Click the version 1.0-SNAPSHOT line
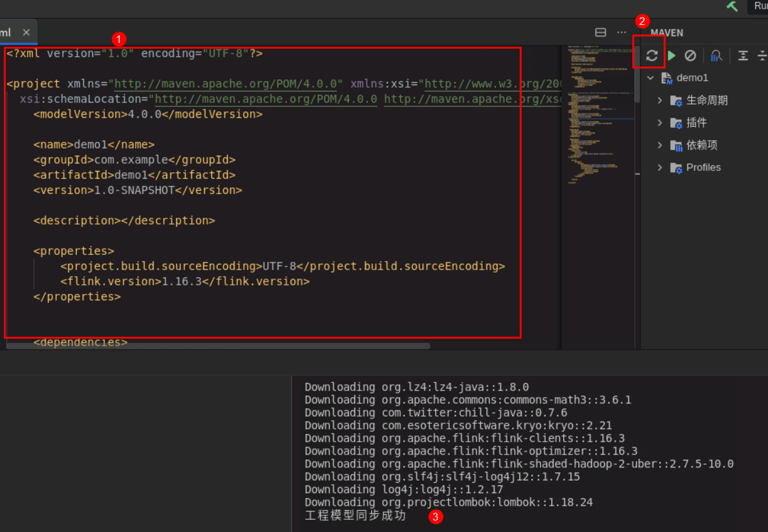768x532 pixels. tap(138, 190)
